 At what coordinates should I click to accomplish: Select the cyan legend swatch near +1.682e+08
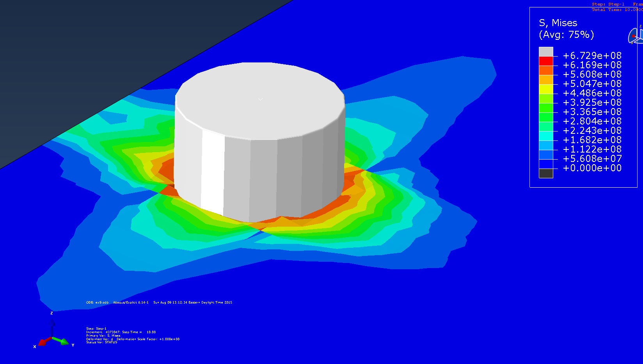(546, 136)
